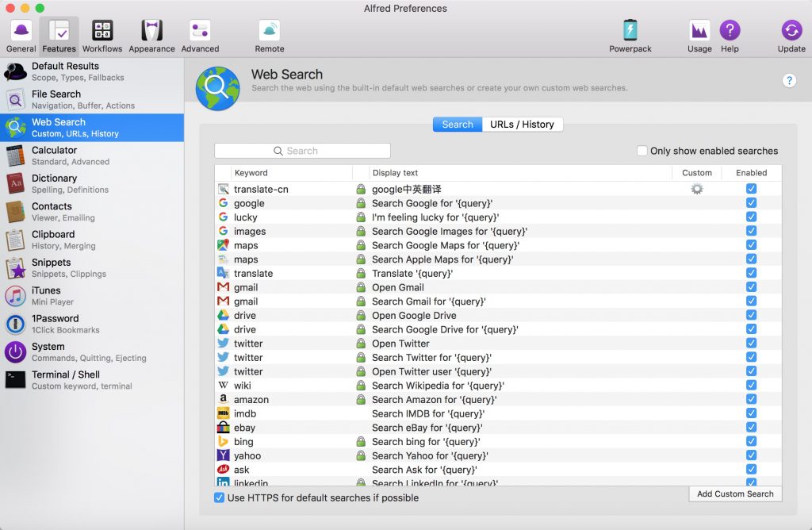
Task: Open Contacts feature in sidebar
Action: click(92, 211)
